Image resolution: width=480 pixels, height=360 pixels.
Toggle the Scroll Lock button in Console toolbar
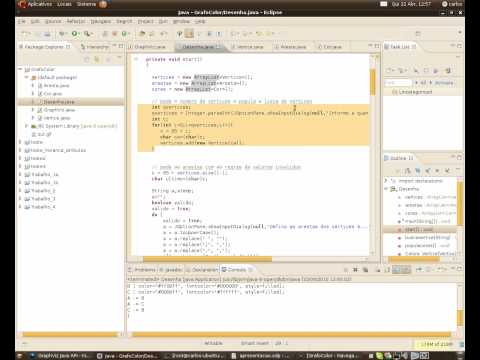coord(378,269)
